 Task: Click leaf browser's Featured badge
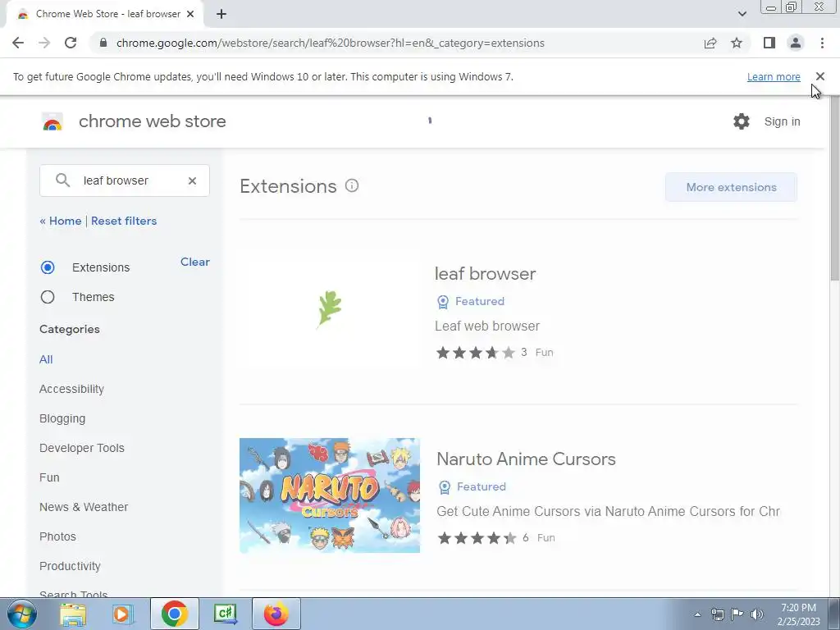coord(471,302)
